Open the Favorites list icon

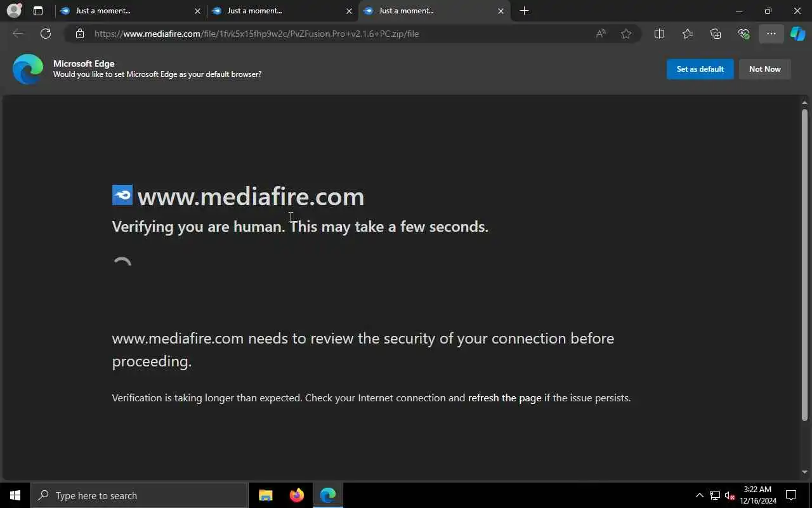[688, 34]
